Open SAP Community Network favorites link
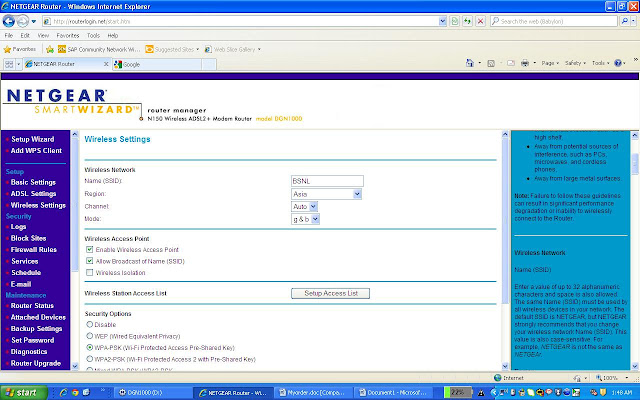The width and height of the screenshot is (640, 400). [99, 49]
